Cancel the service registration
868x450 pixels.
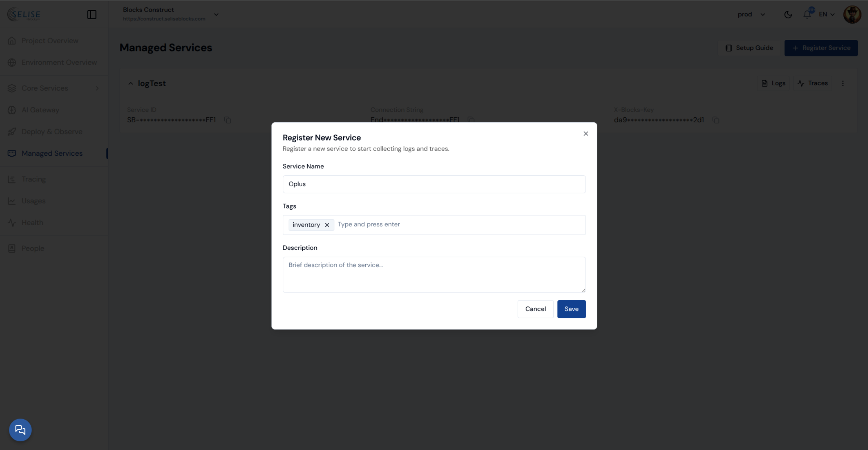coord(535,309)
